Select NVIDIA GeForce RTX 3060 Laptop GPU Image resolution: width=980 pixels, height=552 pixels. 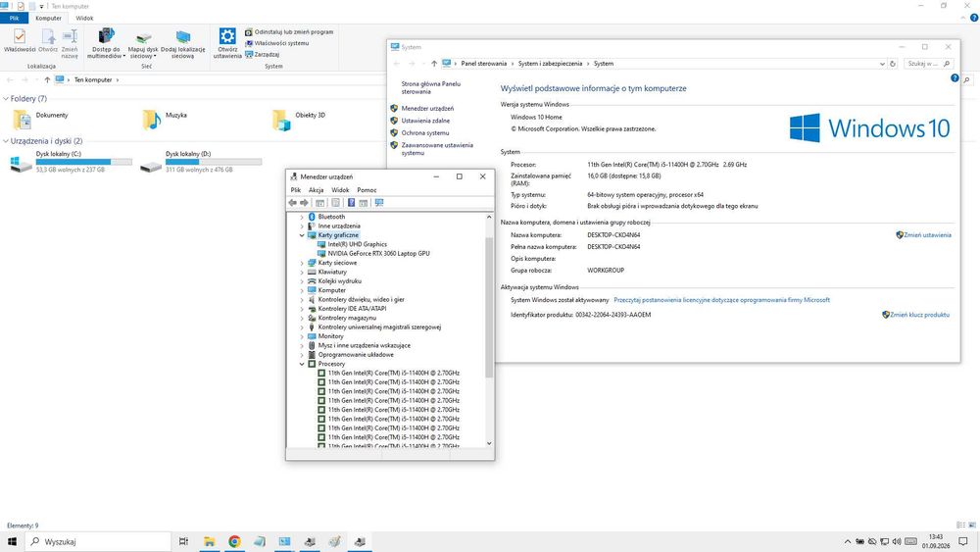(378, 254)
